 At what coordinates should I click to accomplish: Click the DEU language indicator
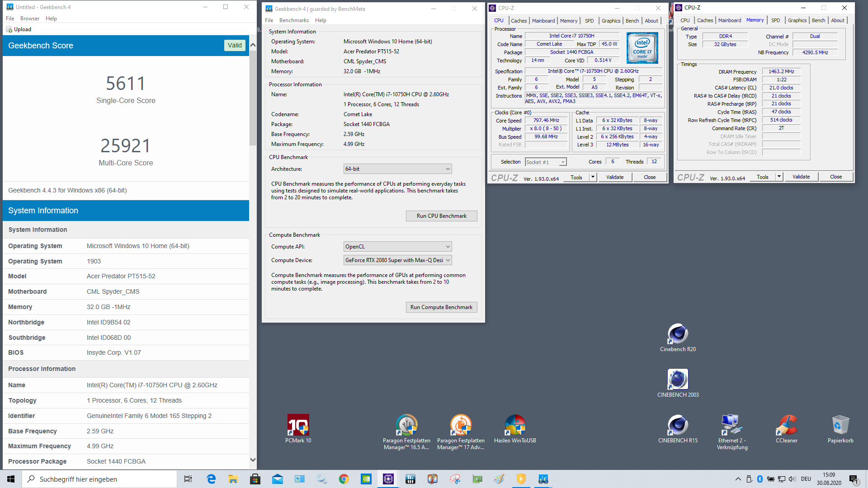[806, 479]
